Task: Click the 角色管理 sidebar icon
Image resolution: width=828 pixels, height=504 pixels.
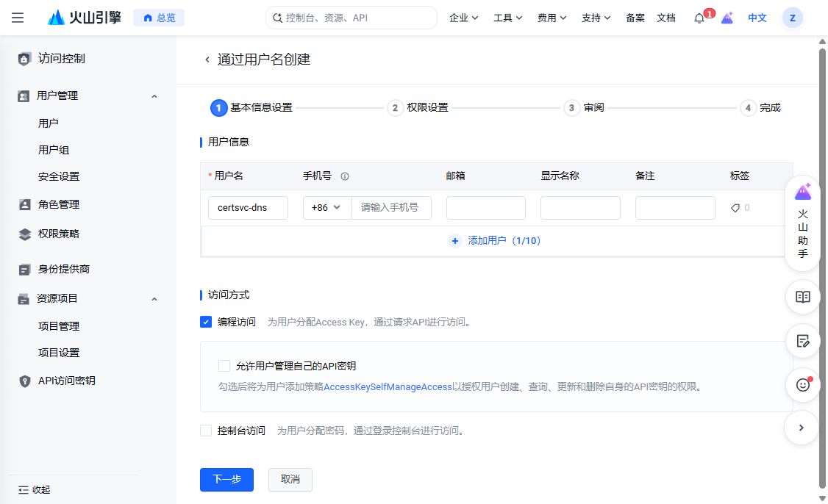Action: pyautogui.click(x=24, y=204)
